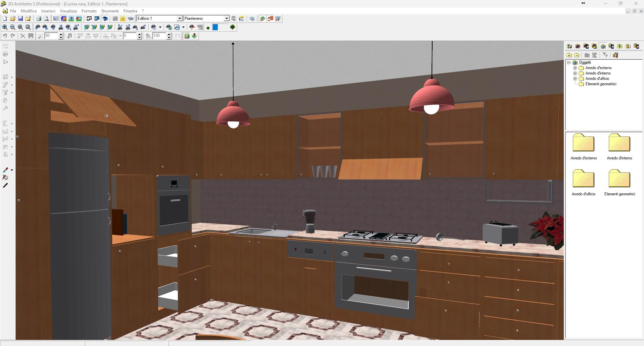
Task: Click the Zoom in magnifier icon
Action: [5, 27]
